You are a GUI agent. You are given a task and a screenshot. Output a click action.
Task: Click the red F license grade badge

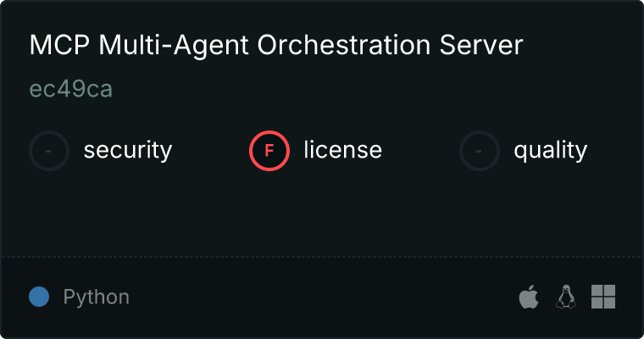pyautogui.click(x=269, y=151)
